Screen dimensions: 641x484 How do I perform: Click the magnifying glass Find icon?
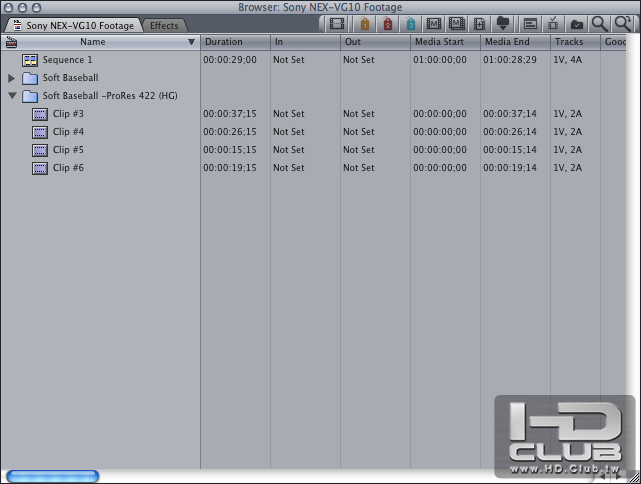point(599,24)
